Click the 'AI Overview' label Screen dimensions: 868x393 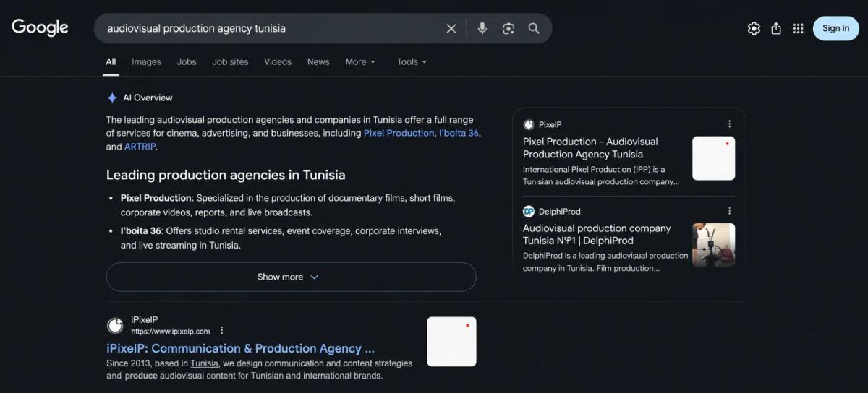pyautogui.click(x=148, y=98)
